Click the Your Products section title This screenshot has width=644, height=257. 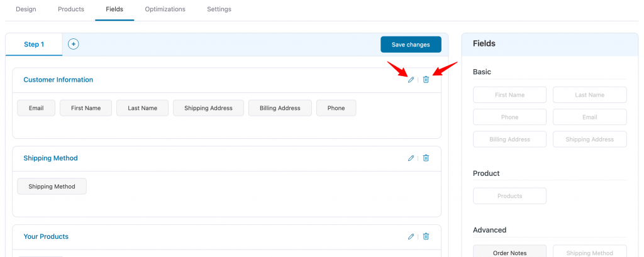(46, 236)
